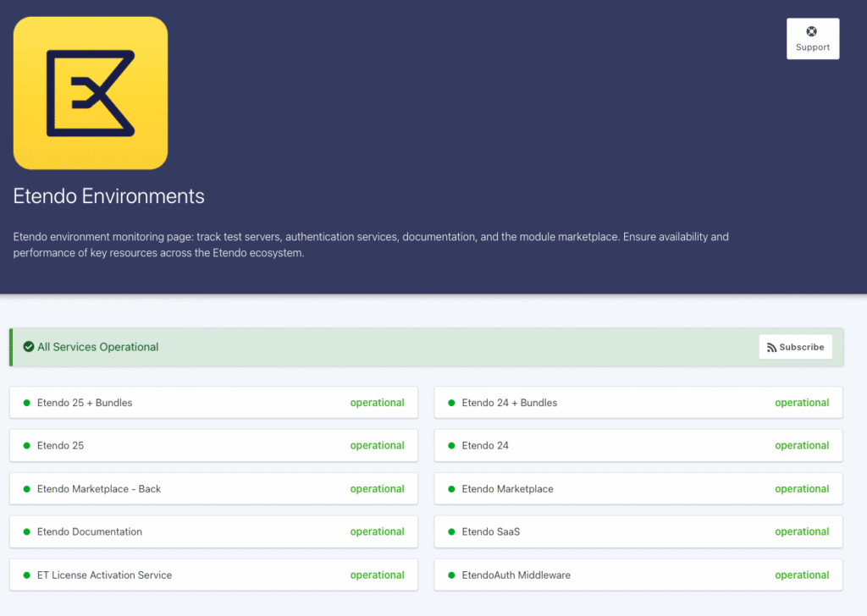
Task: Click the green dot beside Etendo 25 + Bundles
Action: (26, 403)
